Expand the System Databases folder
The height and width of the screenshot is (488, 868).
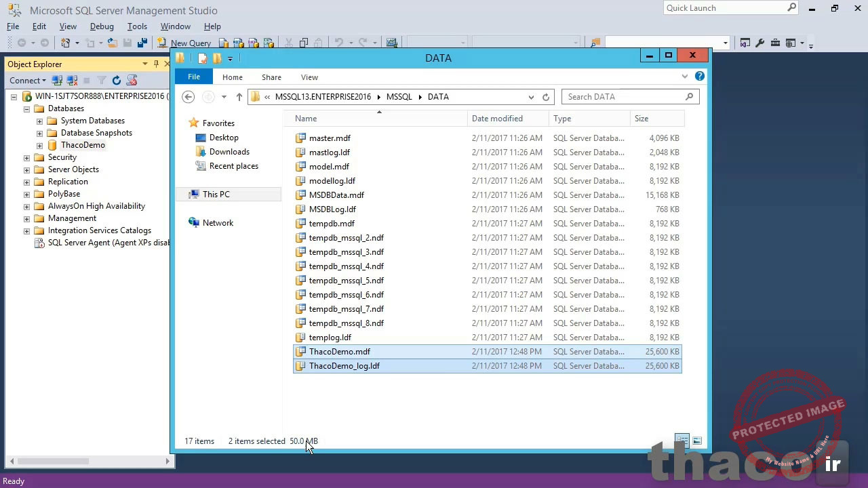coord(39,121)
